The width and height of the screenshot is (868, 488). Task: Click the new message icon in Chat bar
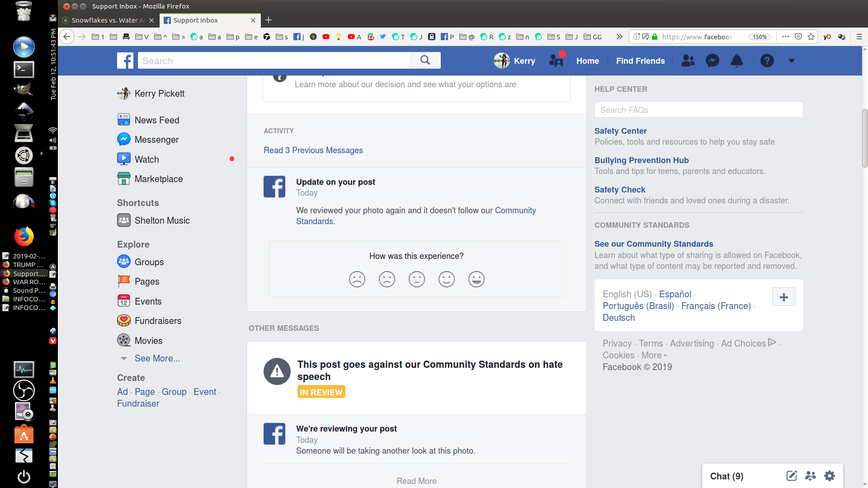pyautogui.click(x=792, y=476)
